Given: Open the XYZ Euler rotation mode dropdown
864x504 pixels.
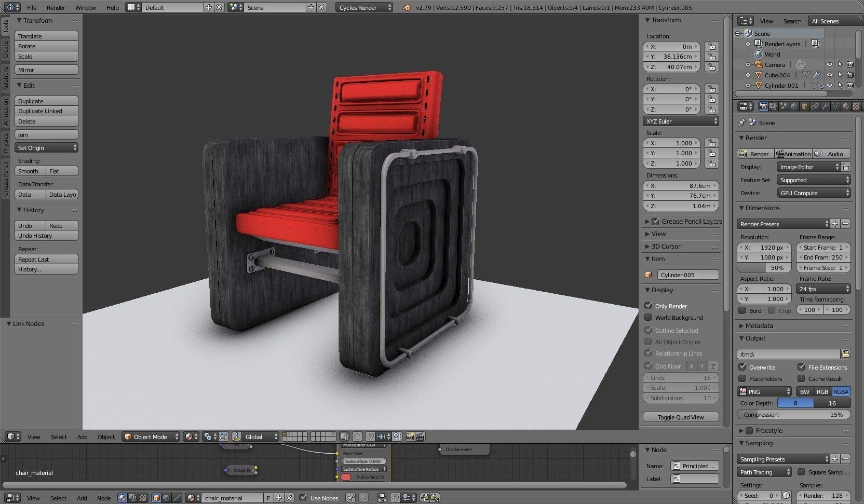Looking at the screenshot, I should tap(681, 121).
